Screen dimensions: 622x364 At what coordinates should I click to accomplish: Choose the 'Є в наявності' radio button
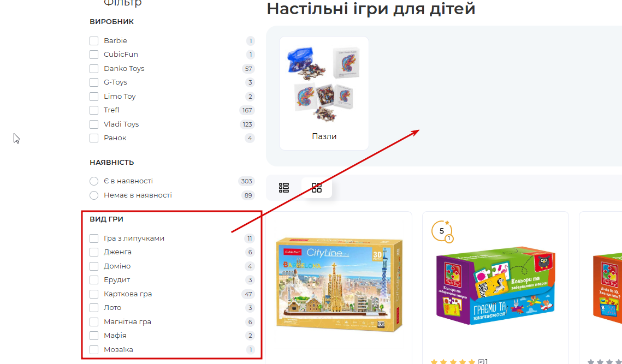point(94,181)
